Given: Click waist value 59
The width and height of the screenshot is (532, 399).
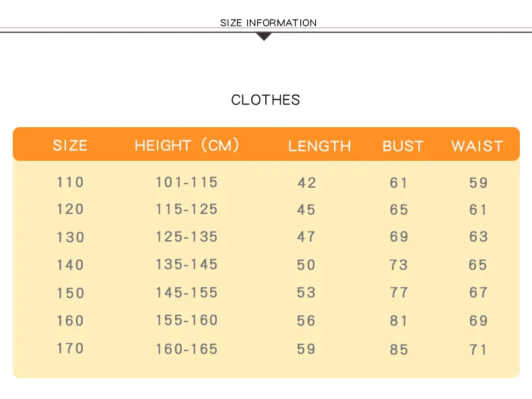Looking at the screenshot, I should [478, 183].
